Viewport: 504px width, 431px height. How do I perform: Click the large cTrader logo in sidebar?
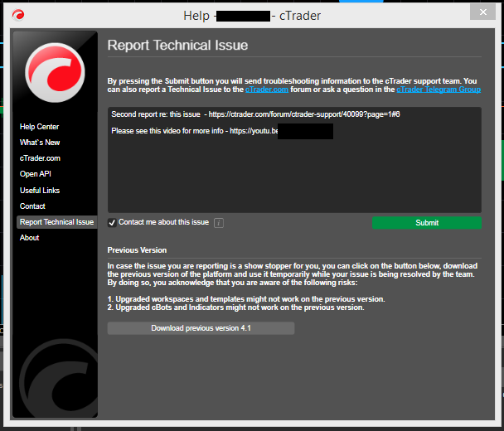(55, 73)
